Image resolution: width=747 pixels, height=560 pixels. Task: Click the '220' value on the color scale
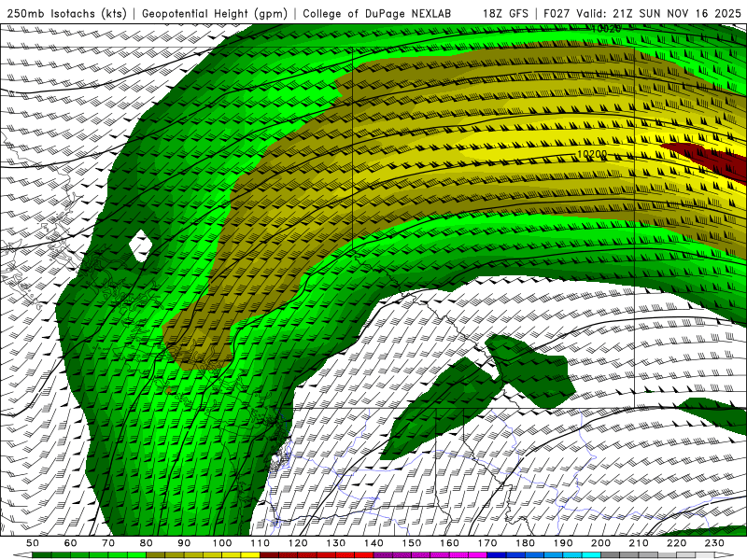click(x=677, y=543)
